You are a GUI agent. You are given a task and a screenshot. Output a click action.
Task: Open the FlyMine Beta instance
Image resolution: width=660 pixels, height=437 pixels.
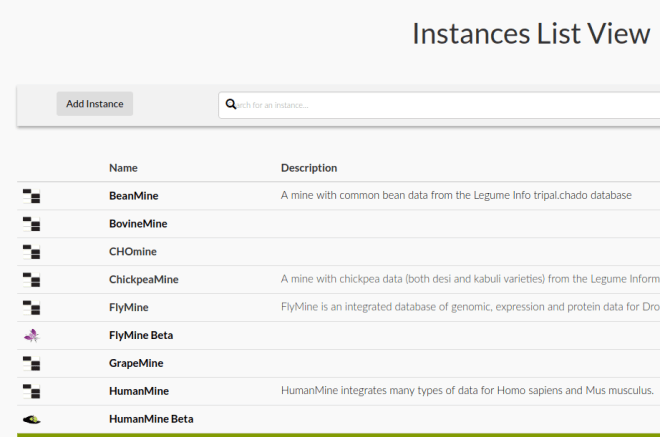[x=141, y=335]
